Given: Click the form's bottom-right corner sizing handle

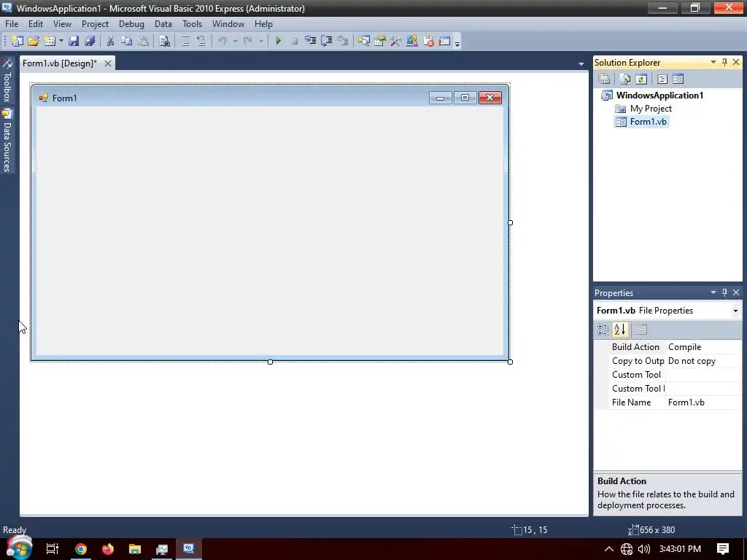Looking at the screenshot, I should coord(510,362).
